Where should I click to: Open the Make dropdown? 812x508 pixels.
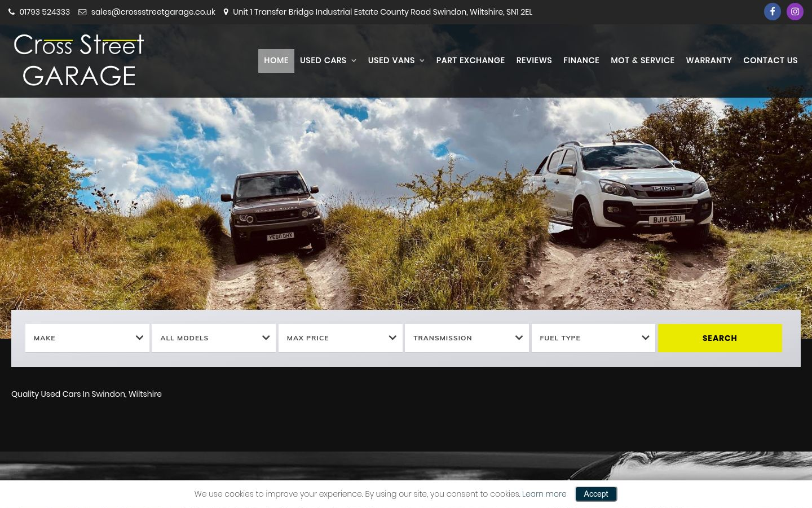coord(87,338)
